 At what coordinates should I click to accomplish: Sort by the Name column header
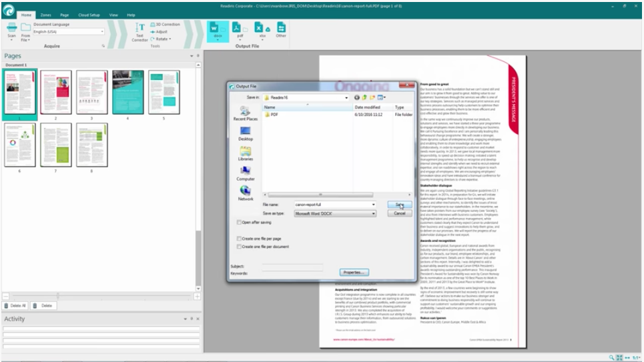tap(308, 107)
